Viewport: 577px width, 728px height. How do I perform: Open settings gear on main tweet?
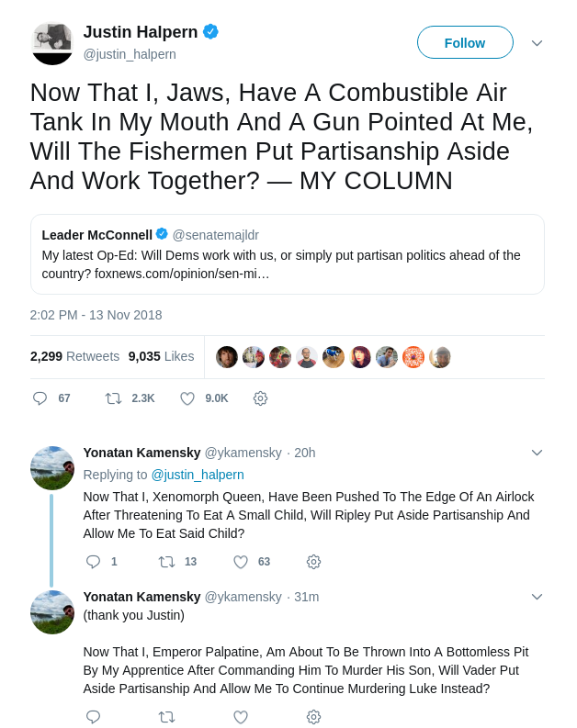coord(260,398)
